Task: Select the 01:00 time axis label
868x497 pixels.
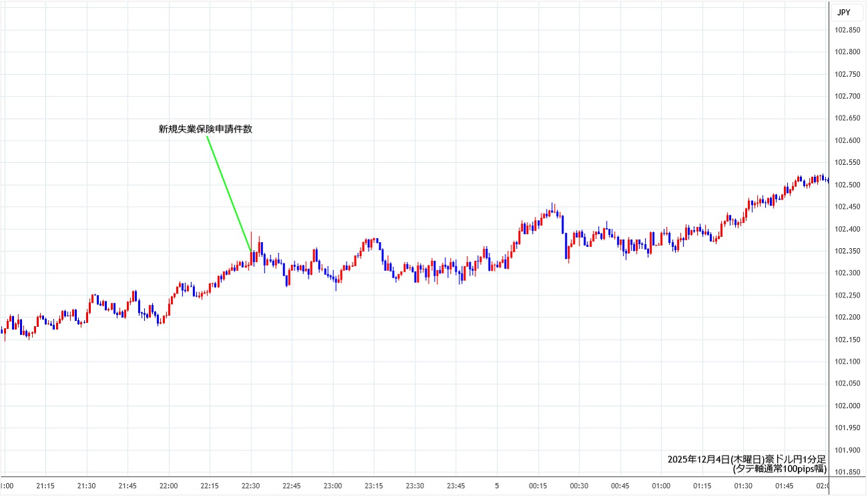Action: 661,486
